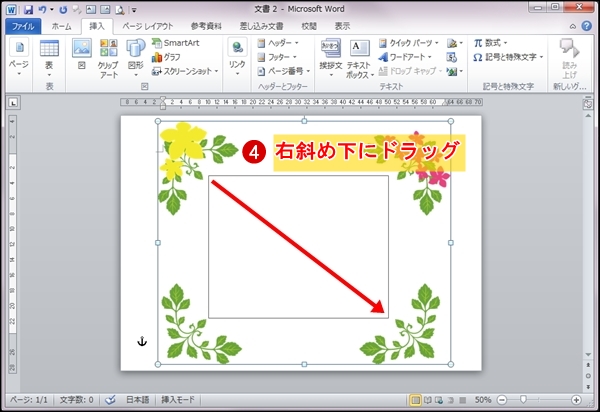Click the Save icon in the quick access toolbar
This screenshot has width=600, height=412.
28,10
